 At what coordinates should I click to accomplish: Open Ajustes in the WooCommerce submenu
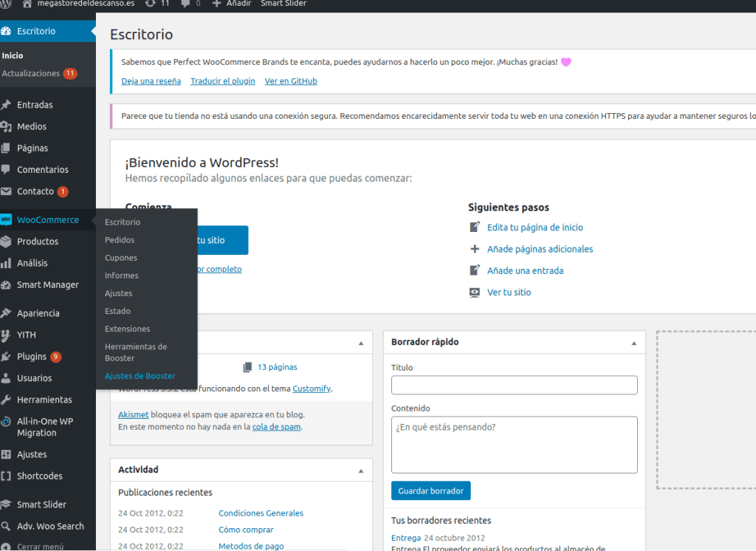coord(119,293)
